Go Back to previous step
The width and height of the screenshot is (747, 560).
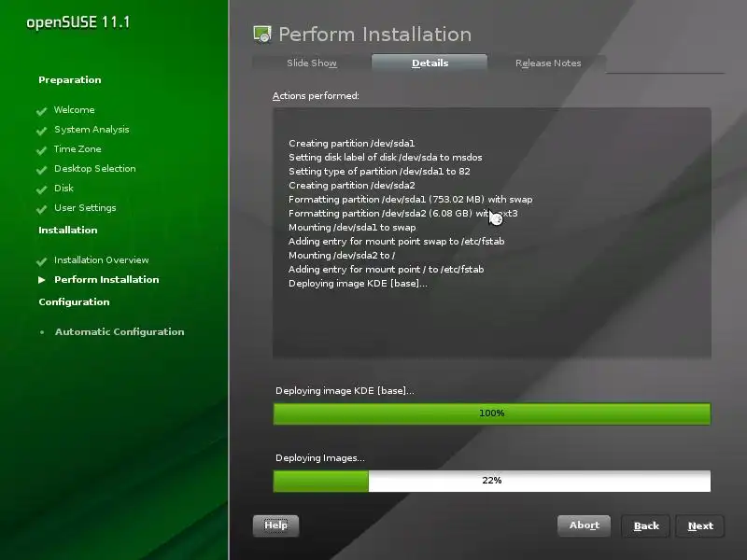pyautogui.click(x=646, y=525)
